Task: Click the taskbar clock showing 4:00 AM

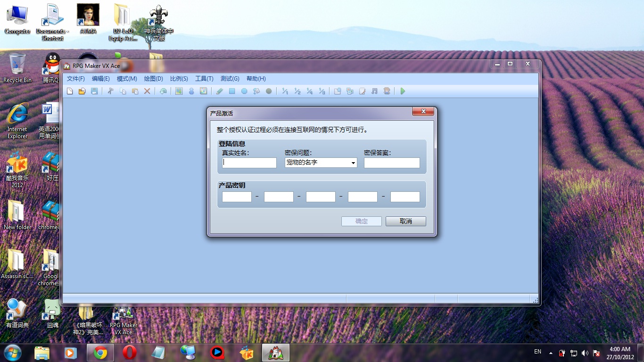Action: point(619,353)
